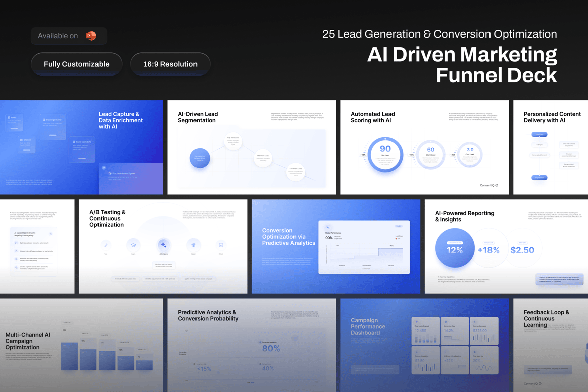Click the large blue node in Lead Segmentation diagram

(x=200, y=158)
